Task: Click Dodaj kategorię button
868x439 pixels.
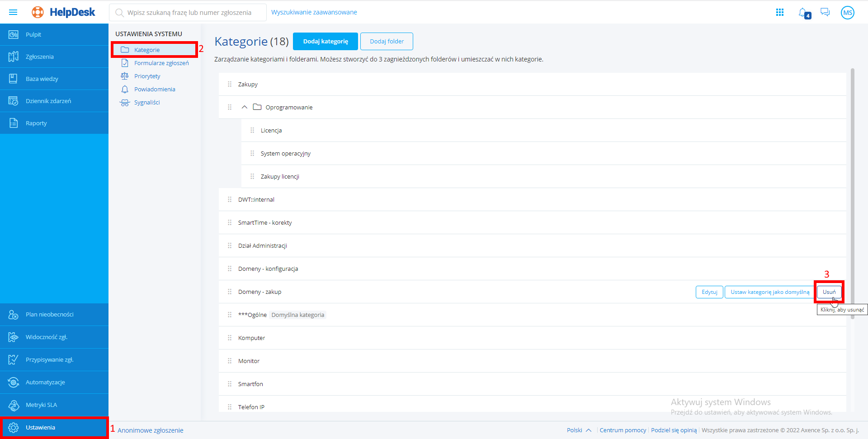Action: 325,41
